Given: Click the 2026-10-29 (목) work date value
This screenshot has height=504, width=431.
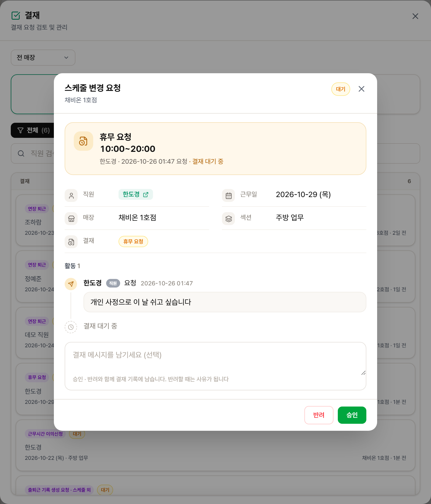Looking at the screenshot, I should pyautogui.click(x=303, y=194).
